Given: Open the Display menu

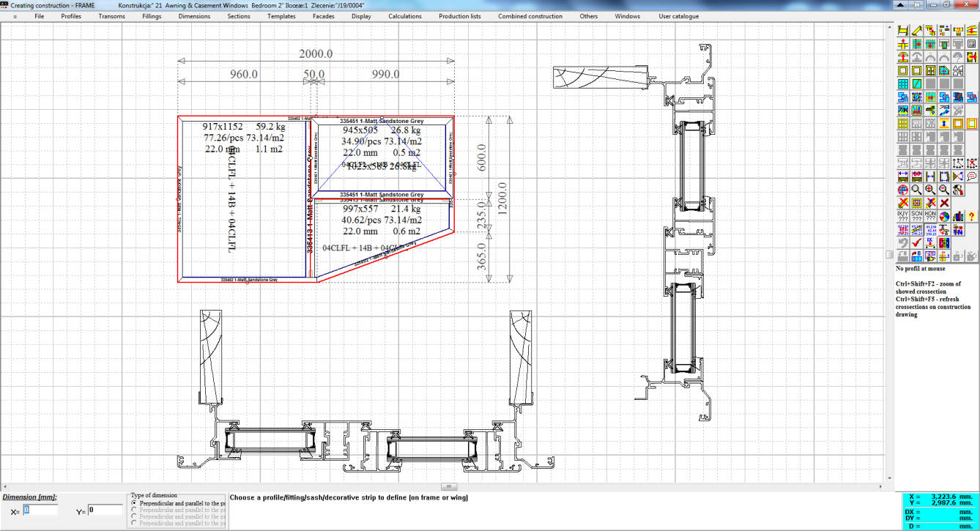Looking at the screenshot, I should [x=361, y=16].
